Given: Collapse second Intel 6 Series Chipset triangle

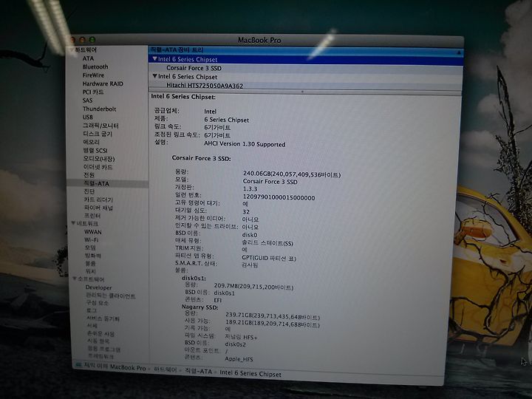Looking at the screenshot, I should (154, 76).
